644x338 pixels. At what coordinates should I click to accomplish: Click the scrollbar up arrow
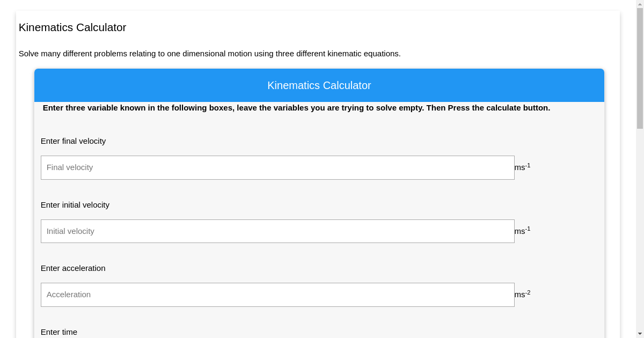pyautogui.click(x=640, y=4)
